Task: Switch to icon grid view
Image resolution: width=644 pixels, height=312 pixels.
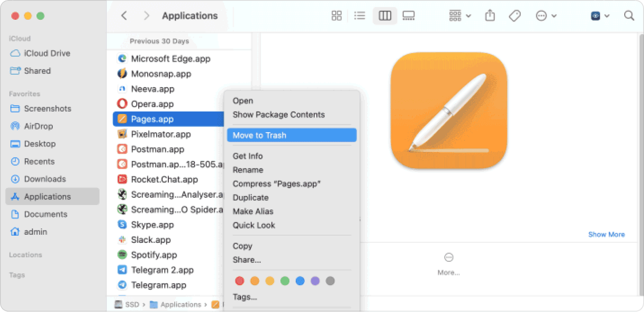Action: tap(337, 16)
